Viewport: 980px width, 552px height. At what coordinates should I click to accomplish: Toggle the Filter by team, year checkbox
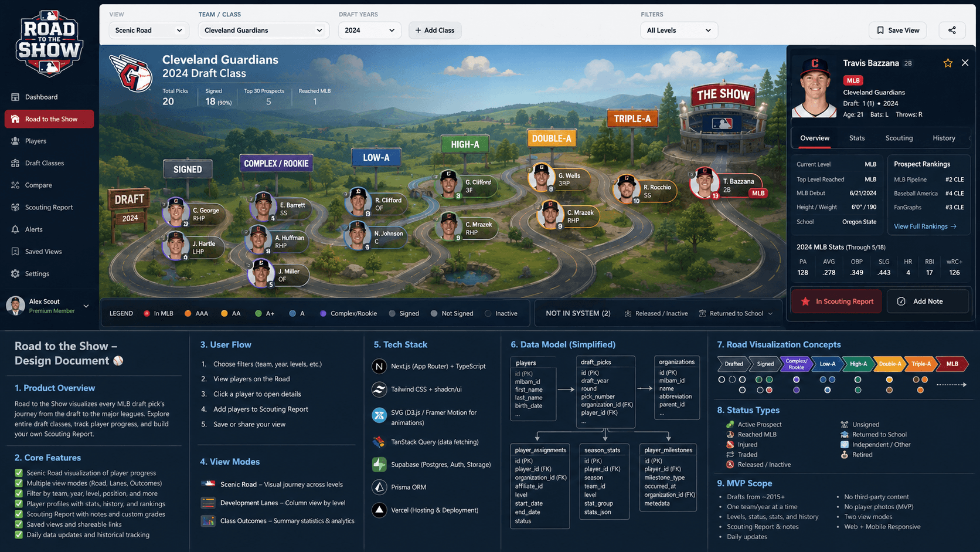(x=19, y=493)
